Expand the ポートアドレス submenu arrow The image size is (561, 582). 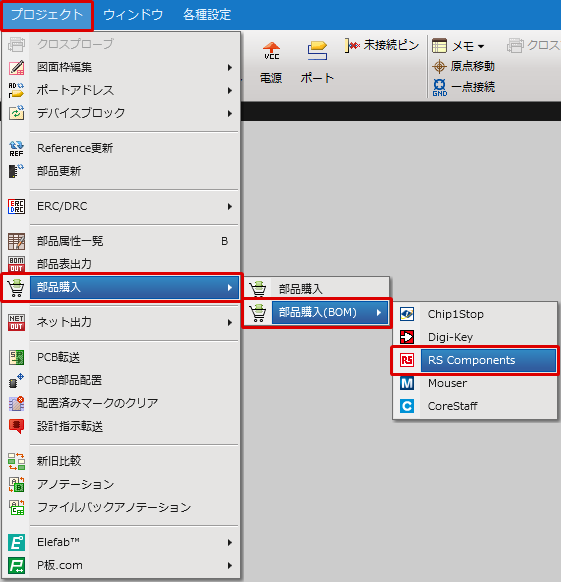(230, 91)
